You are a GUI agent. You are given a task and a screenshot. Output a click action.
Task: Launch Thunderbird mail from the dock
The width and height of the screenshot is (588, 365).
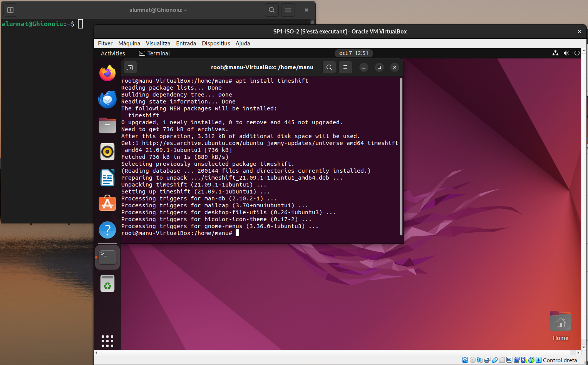(107, 100)
